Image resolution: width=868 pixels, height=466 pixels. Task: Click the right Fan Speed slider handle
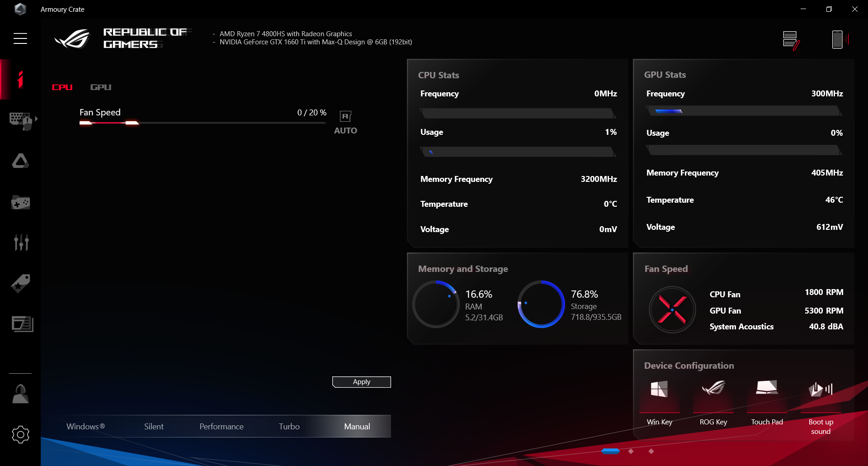(132, 123)
